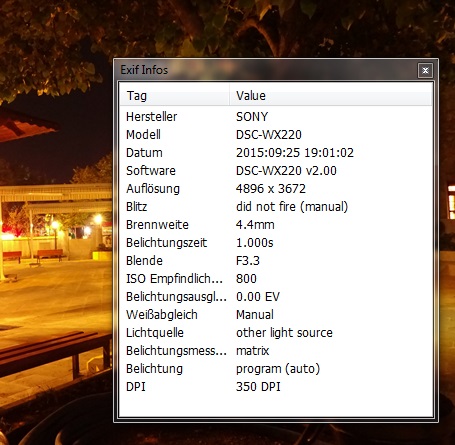
Task: Select the Blitz row
Action: (276, 207)
